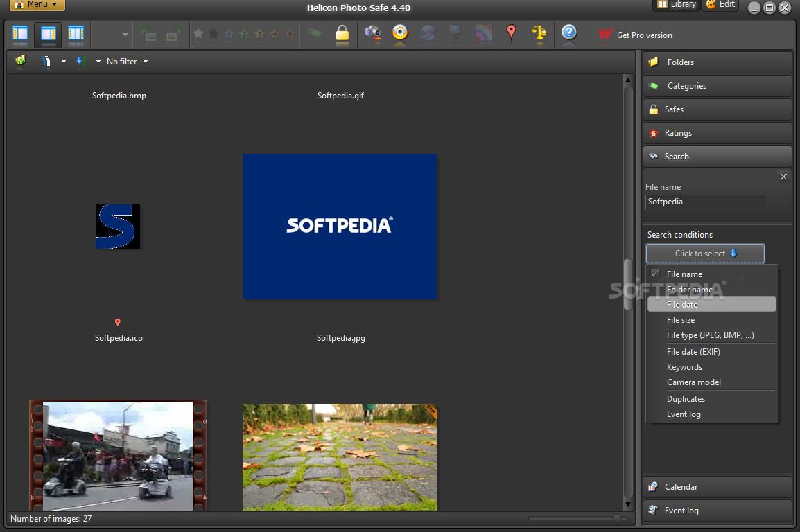Choose Camera model search condition
The width and height of the screenshot is (800, 532).
click(712, 382)
